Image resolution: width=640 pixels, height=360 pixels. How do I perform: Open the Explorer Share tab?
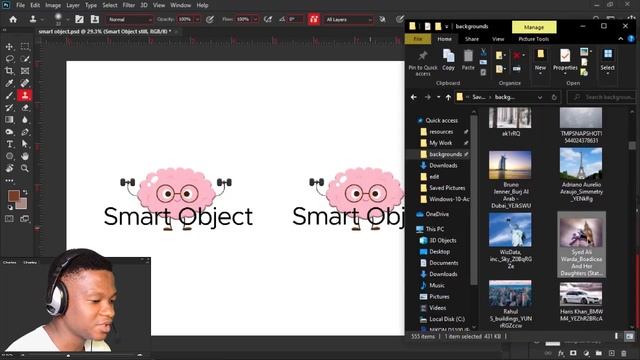point(471,39)
